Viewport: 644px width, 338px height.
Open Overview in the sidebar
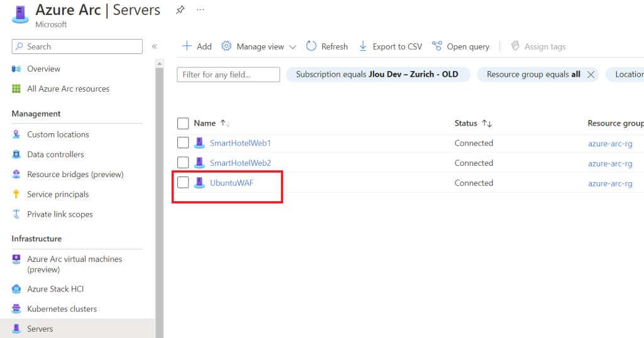43,69
